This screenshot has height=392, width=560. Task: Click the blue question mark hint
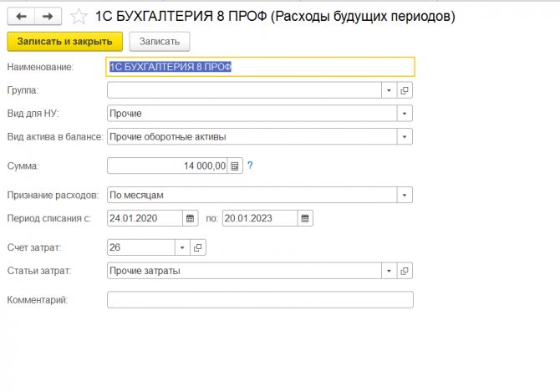click(250, 165)
